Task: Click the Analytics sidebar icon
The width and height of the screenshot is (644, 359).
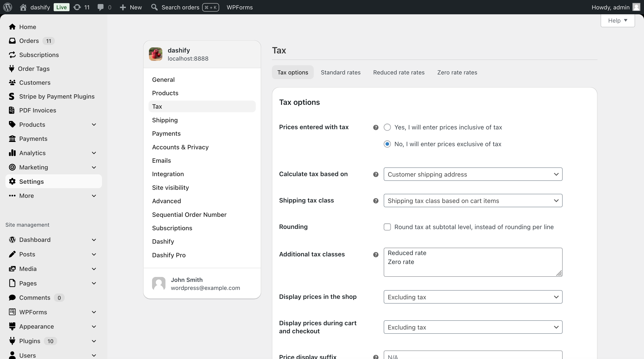Action: coord(12,152)
